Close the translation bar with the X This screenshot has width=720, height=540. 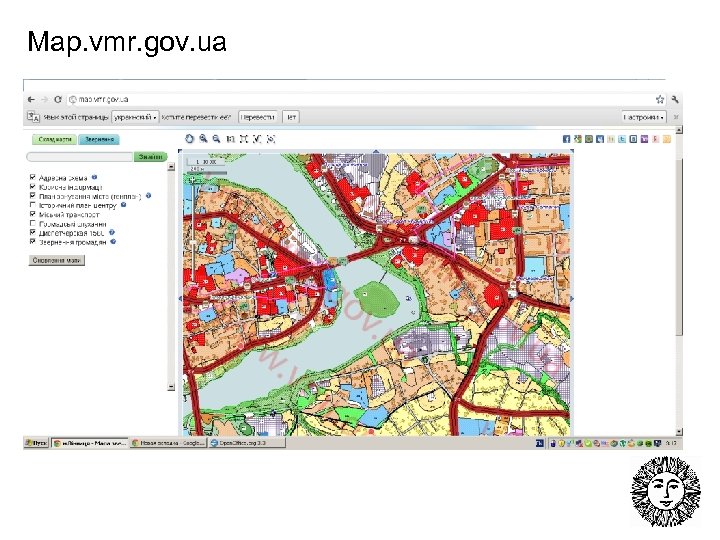675,117
